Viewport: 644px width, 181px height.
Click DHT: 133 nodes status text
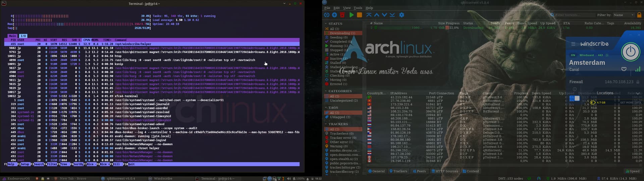coord(511,179)
